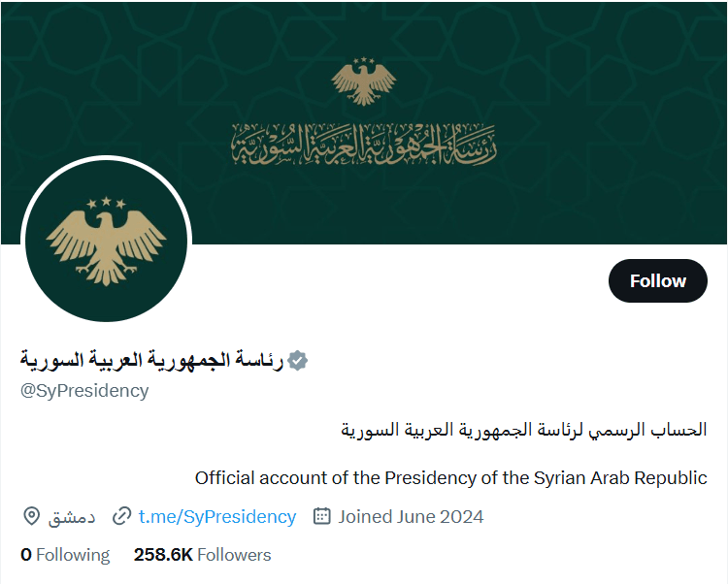The image size is (728, 584).
Task: Click the Arabic bio description line
Action: coord(524,429)
